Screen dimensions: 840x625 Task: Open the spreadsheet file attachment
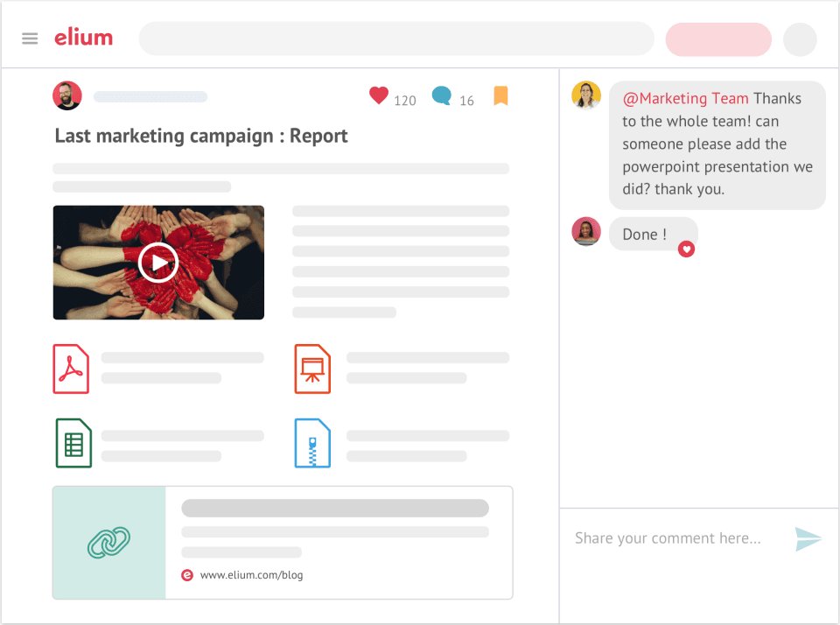(x=73, y=443)
